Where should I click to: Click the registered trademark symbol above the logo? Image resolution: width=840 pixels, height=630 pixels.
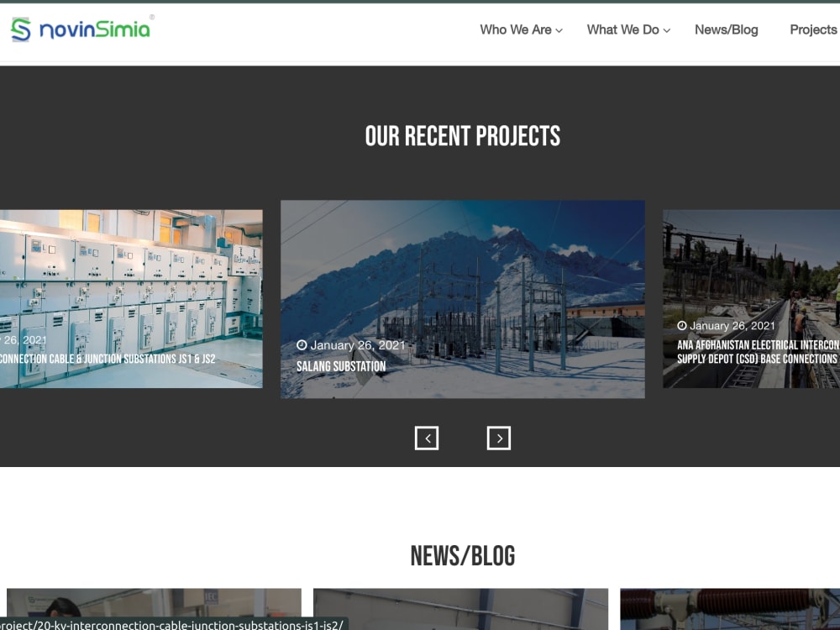151,16
